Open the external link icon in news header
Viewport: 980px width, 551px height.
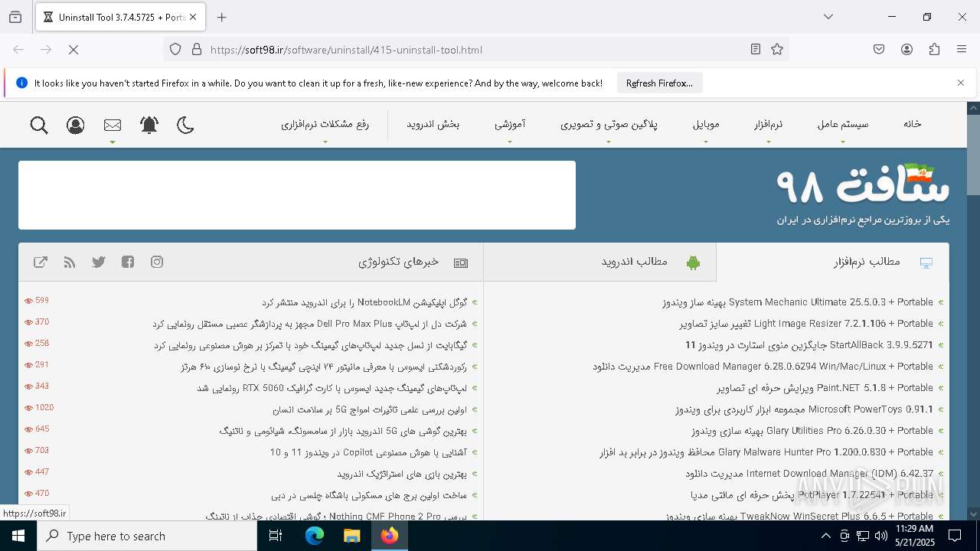point(41,262)
